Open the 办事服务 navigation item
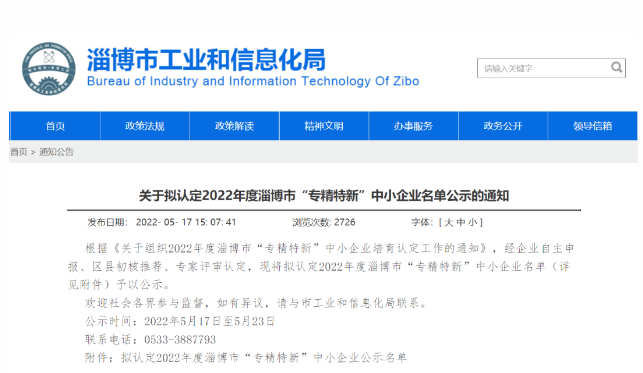The height and width of the screenshot is (373, 643). pos(413,126)
